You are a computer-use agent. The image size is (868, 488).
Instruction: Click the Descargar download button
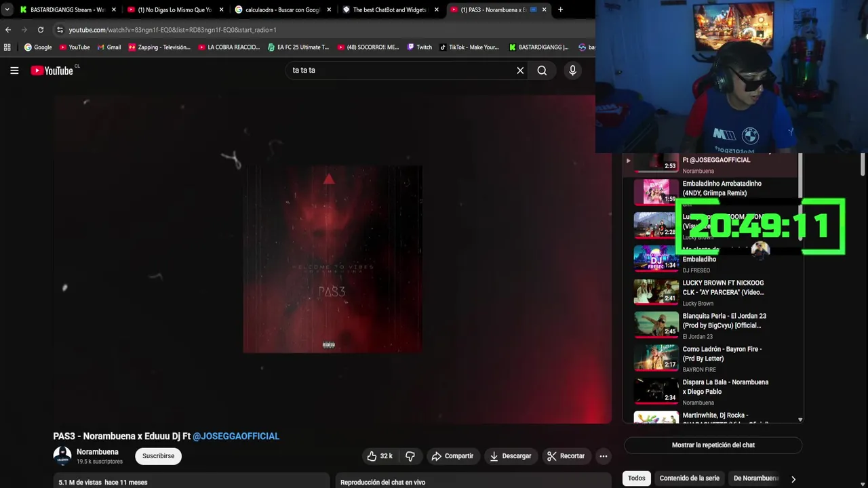pos(511,456)
